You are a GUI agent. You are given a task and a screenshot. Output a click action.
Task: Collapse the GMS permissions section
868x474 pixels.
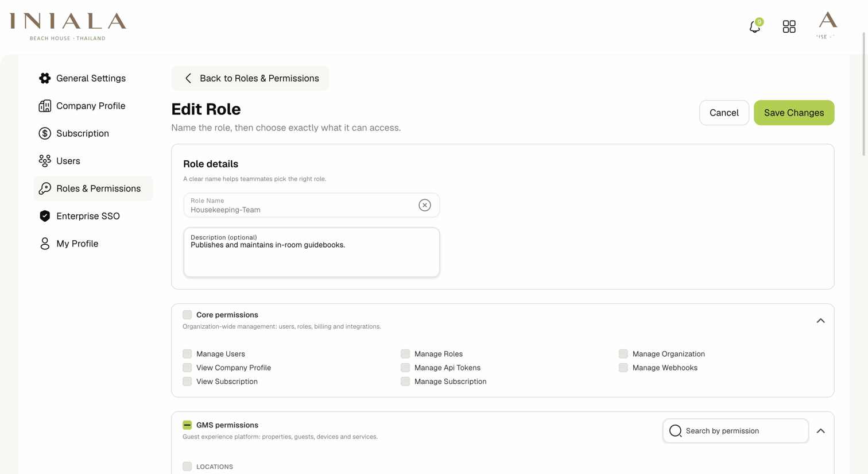point(821,431)
